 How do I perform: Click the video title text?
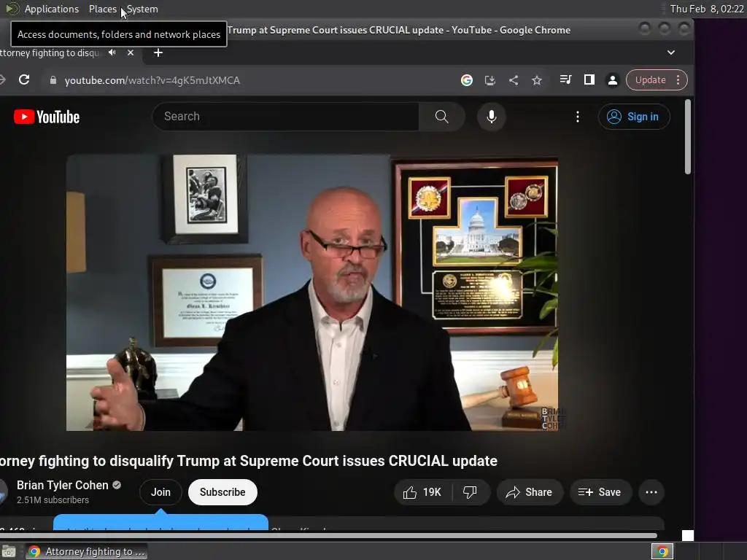249,461
